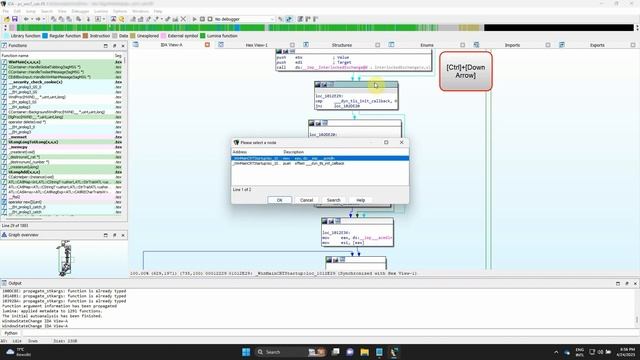640x360 pixels.
Task: Click the Graph overview thumbnail
Action: [65, 258]
